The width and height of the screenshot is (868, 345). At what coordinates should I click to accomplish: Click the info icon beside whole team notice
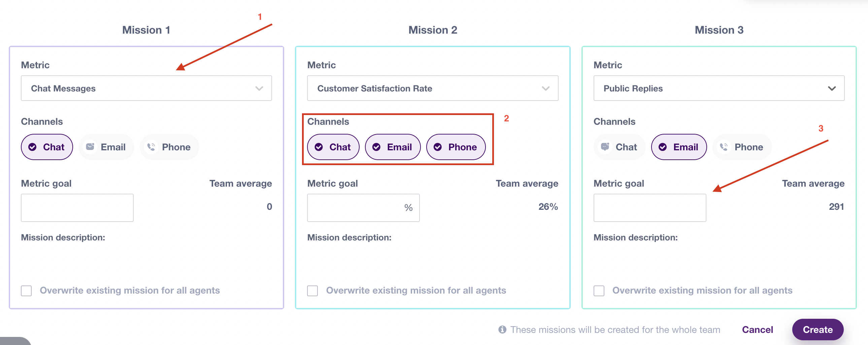point(502,329)
